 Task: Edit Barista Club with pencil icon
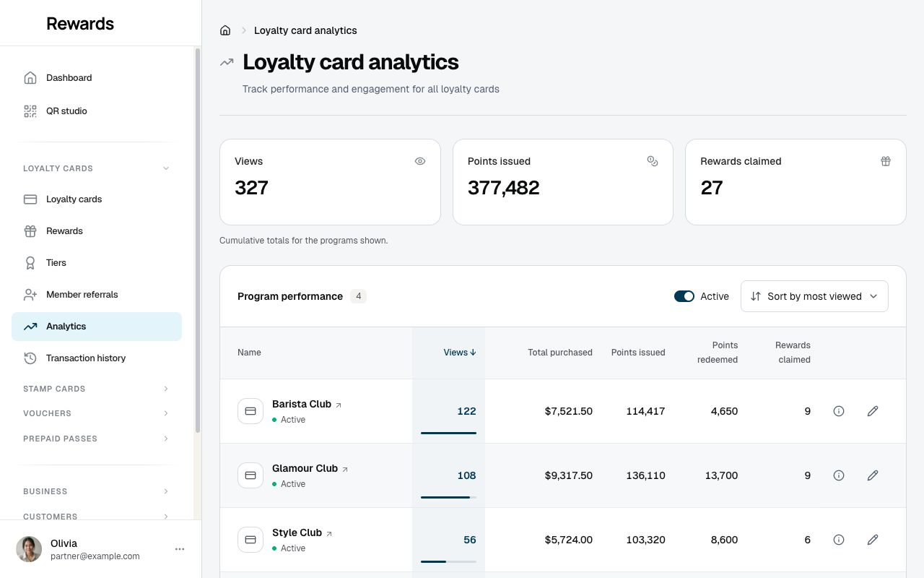coord(873,411)
